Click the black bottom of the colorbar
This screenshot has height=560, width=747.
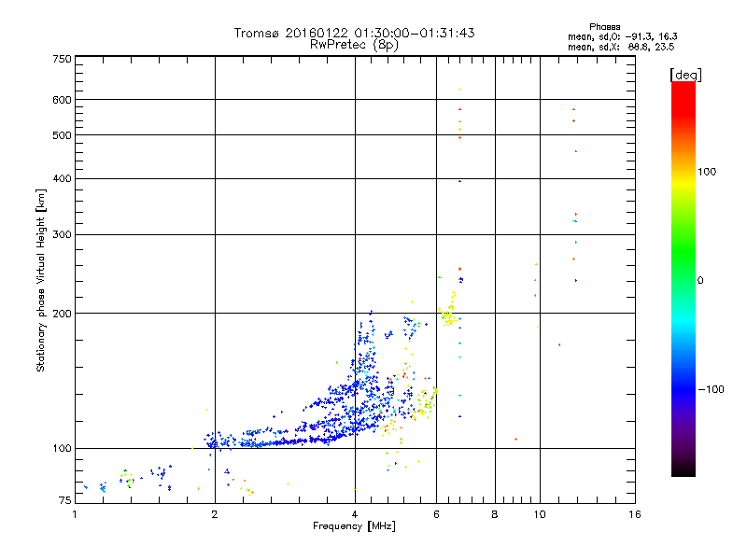[684, 469]
